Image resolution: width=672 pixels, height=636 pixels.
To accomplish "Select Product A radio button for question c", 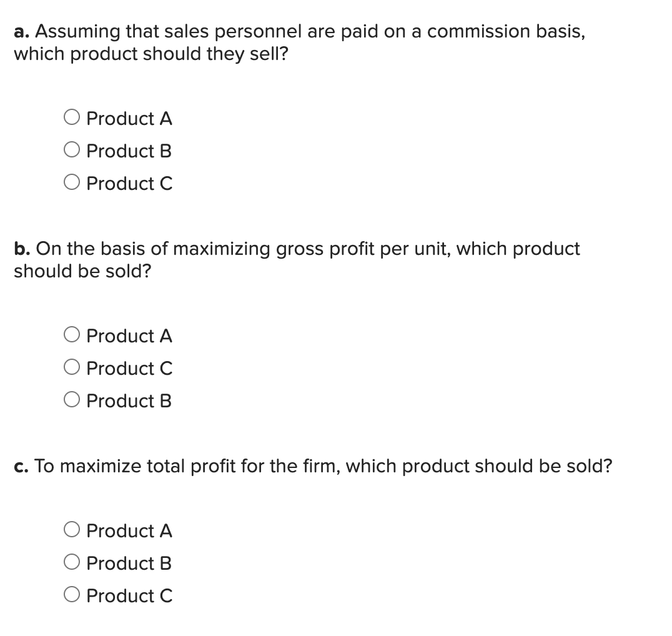I will pos(72,530).
